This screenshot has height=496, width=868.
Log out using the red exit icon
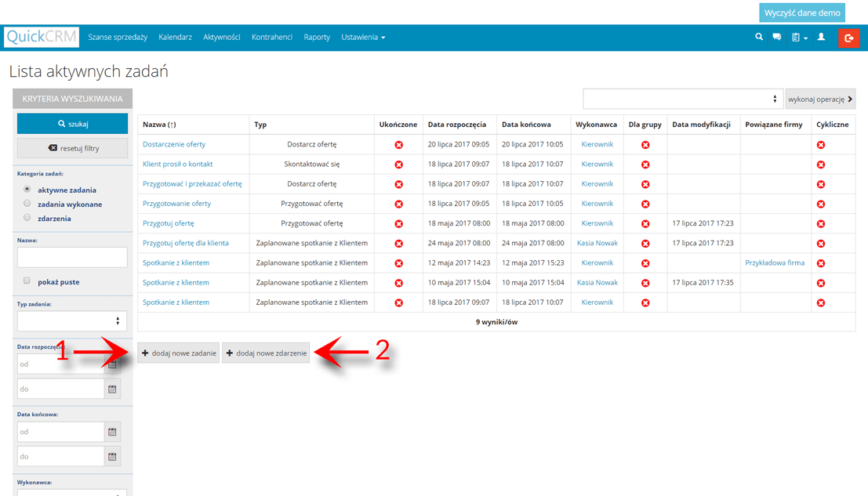coord(849,37)
